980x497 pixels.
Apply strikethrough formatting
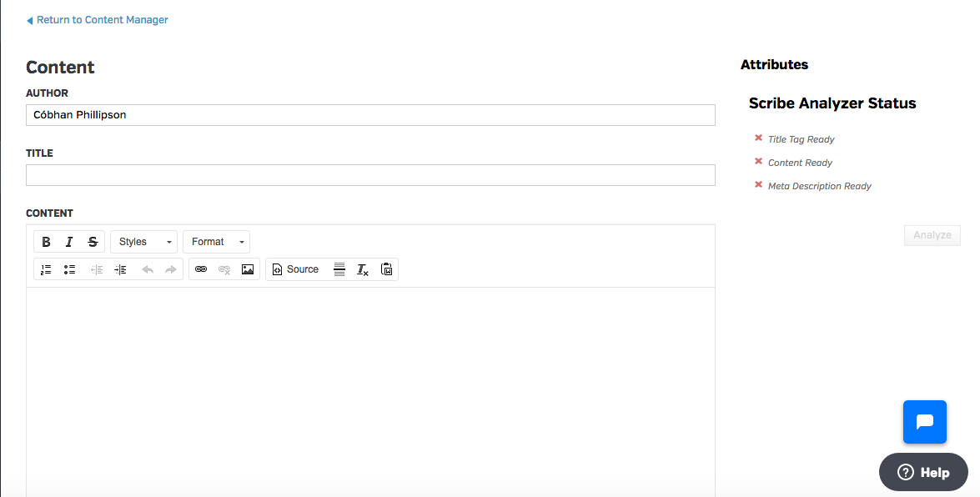click(93, 242)
